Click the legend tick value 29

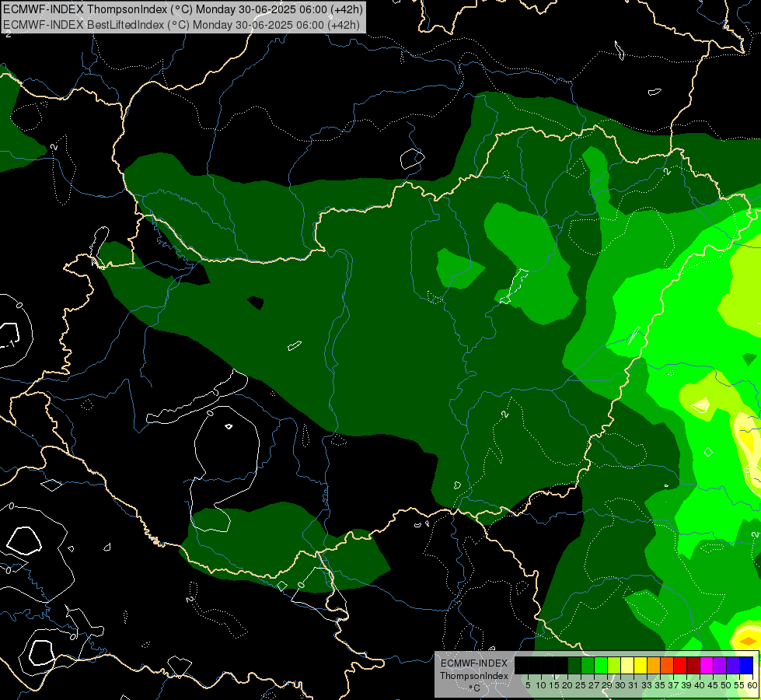607,685
